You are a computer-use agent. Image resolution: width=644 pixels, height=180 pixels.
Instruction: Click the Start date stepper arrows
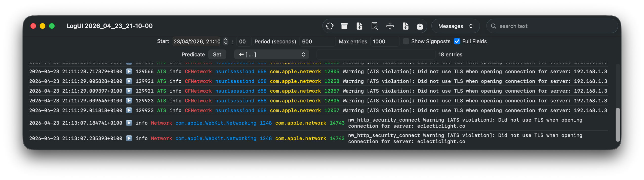226,41
